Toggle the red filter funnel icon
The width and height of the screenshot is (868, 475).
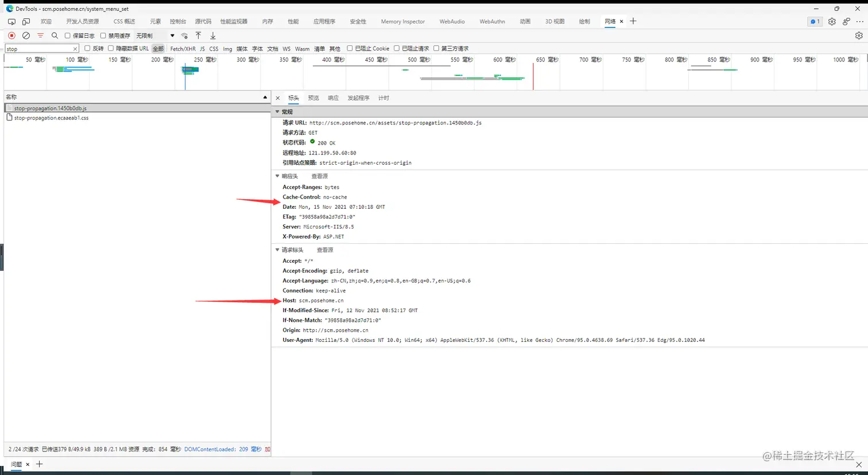point(40,36)
